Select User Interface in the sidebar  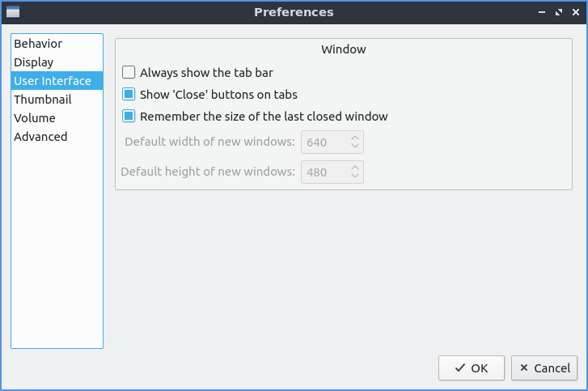53,81
